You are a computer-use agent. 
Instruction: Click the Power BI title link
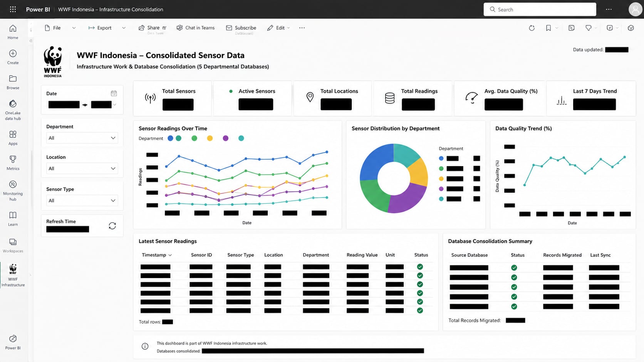[38, 9]
